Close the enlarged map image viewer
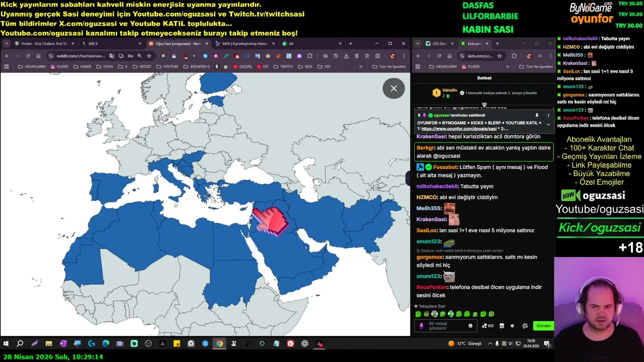This screenshot has height=362, width=644. click(393, 88)
